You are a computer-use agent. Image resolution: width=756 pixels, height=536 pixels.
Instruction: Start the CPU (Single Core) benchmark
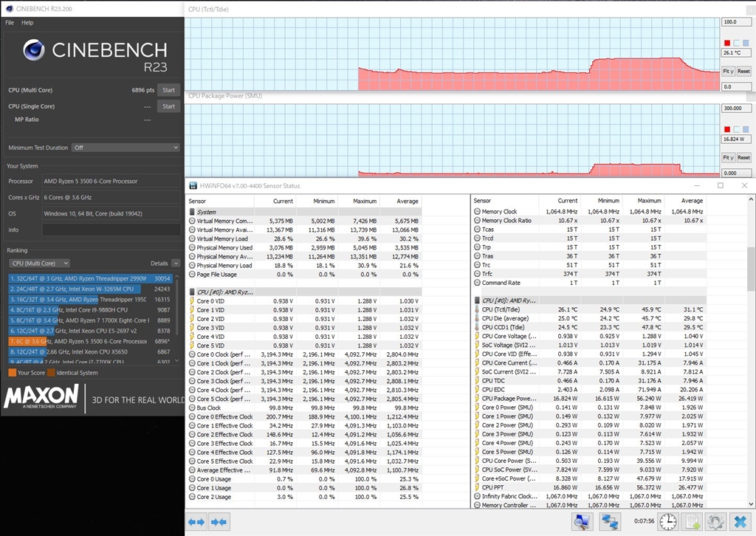(x=168, y=106)
